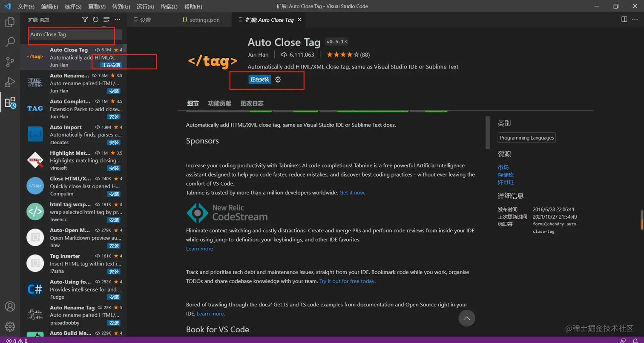Click Try it out for free today

click(347, 281)
